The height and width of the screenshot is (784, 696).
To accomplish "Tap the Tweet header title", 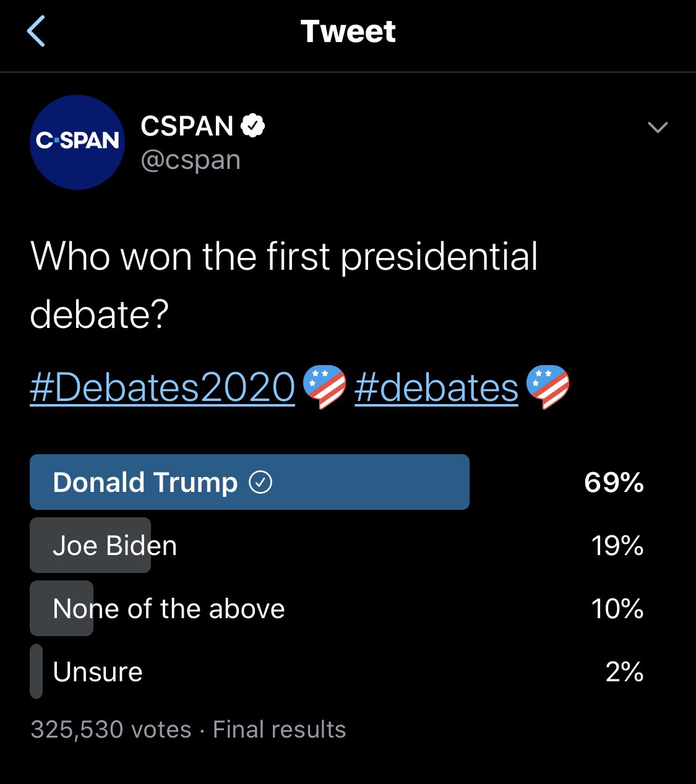I will tap(348, 32).
